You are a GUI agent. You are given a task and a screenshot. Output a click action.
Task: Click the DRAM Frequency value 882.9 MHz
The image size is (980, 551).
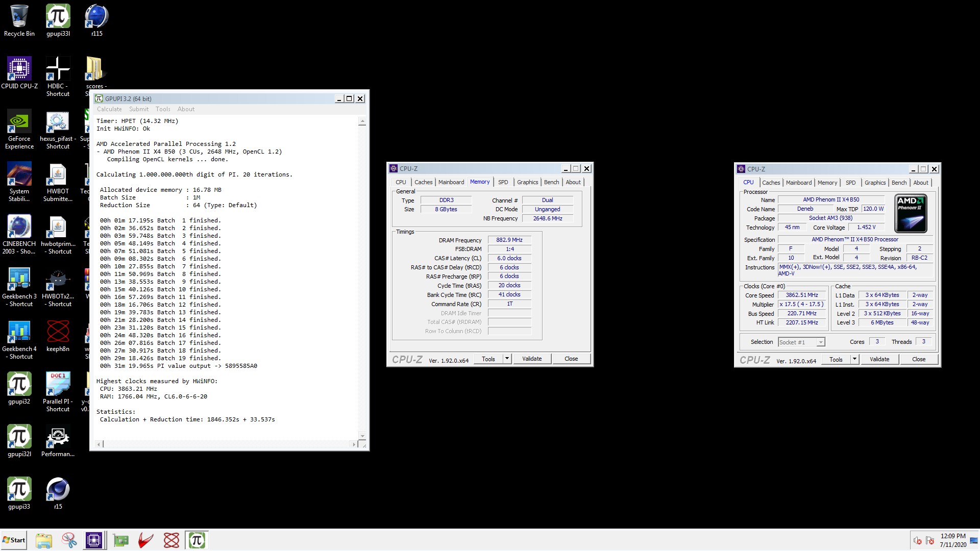tap(509, 240)
